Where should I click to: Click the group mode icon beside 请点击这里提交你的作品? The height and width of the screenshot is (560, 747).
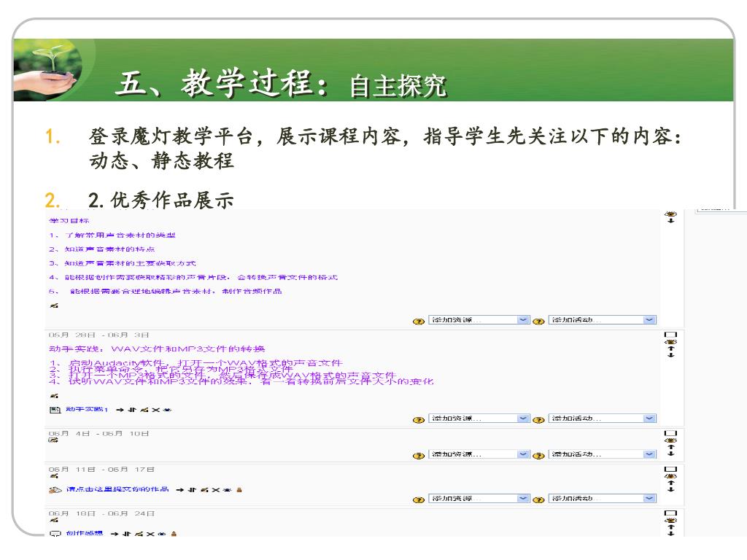(239, 489)
